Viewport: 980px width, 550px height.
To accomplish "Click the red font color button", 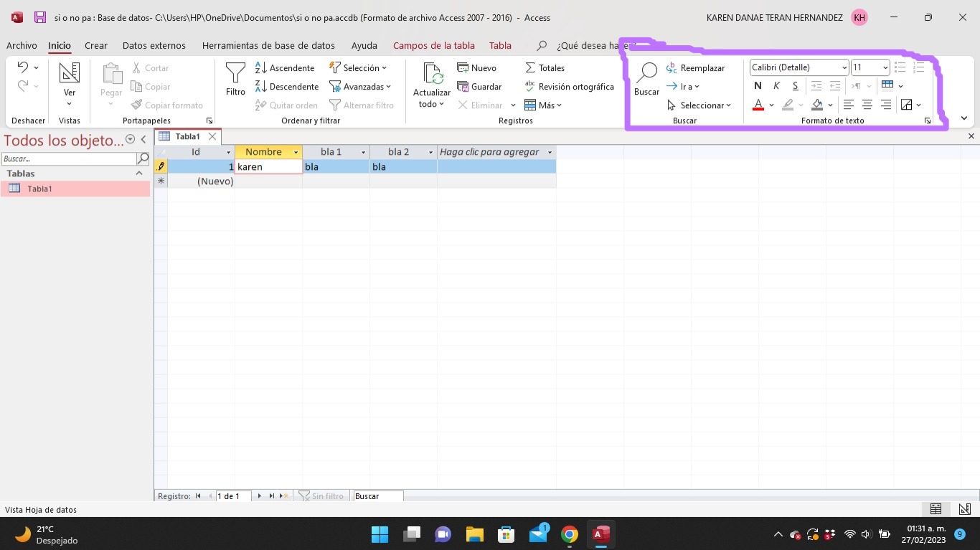I will (x=758, y=105).
